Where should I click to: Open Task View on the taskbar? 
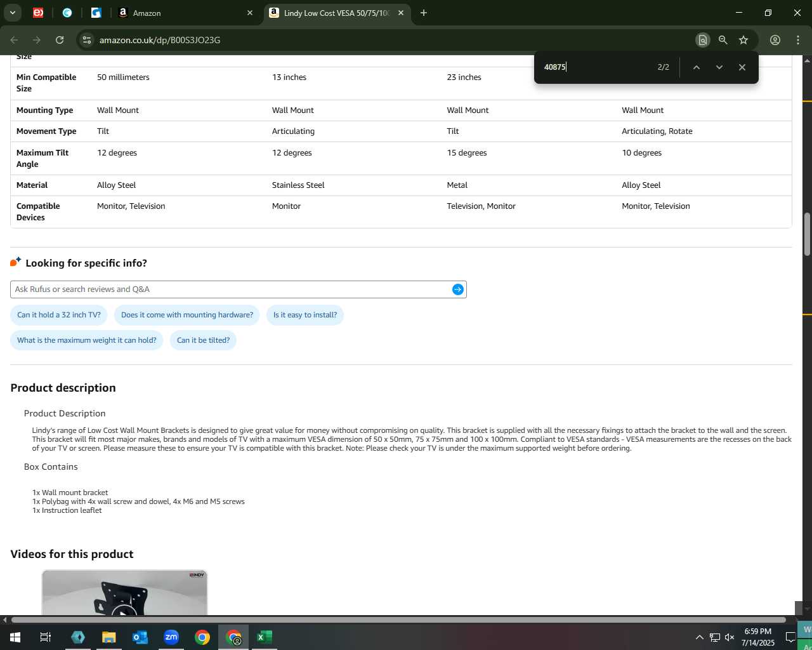pos(46,637)
